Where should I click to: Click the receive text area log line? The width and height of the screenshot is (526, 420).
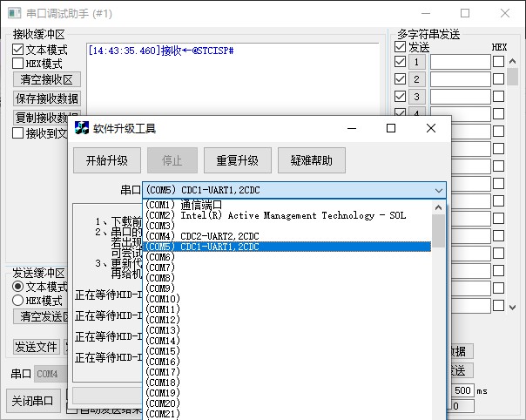161,51
